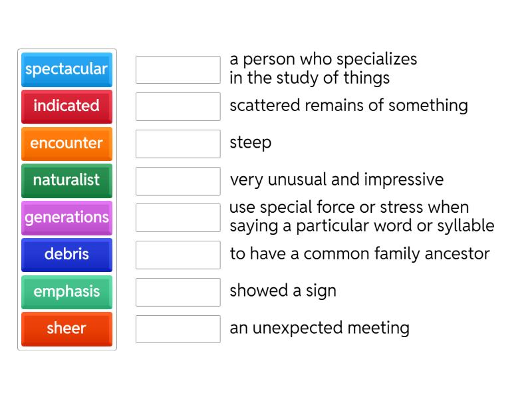
Task: Select the red 'indicated' word tile
Action: point(66,106)
